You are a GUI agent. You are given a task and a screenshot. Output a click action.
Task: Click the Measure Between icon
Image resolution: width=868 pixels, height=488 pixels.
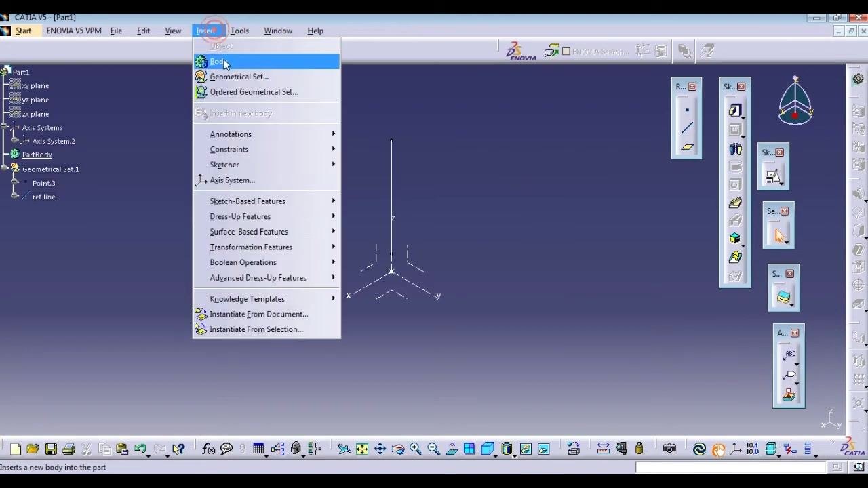(603, 449)
